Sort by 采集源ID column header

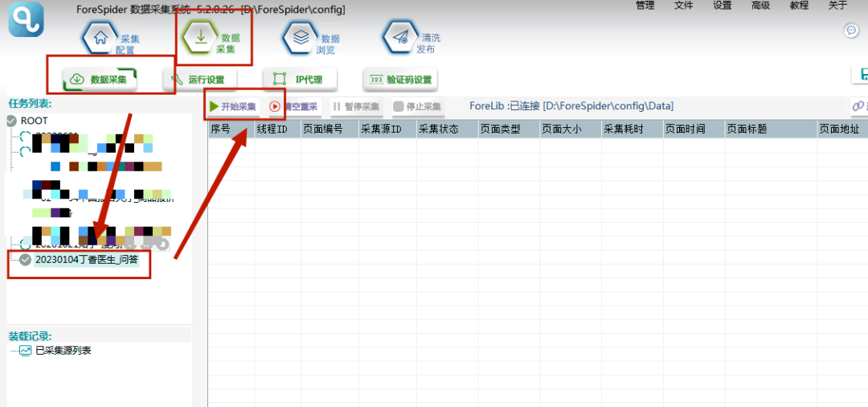click(x=387, y=129)
